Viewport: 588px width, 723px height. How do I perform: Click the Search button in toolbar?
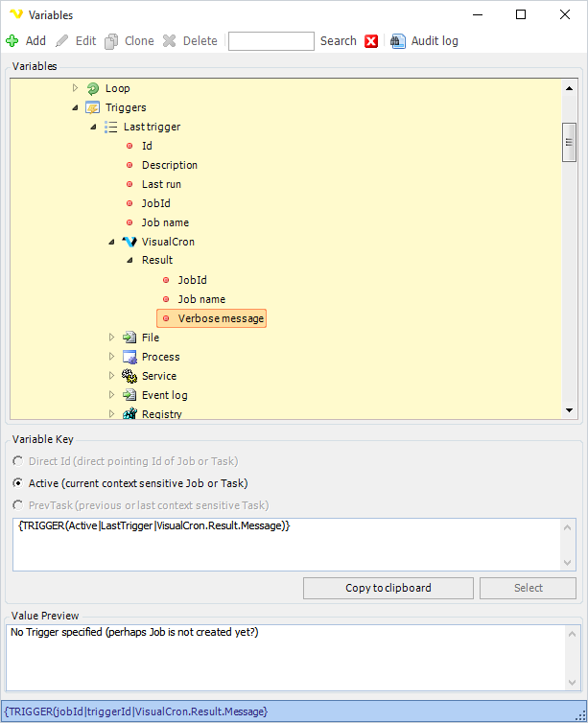[x=338, y=41]
